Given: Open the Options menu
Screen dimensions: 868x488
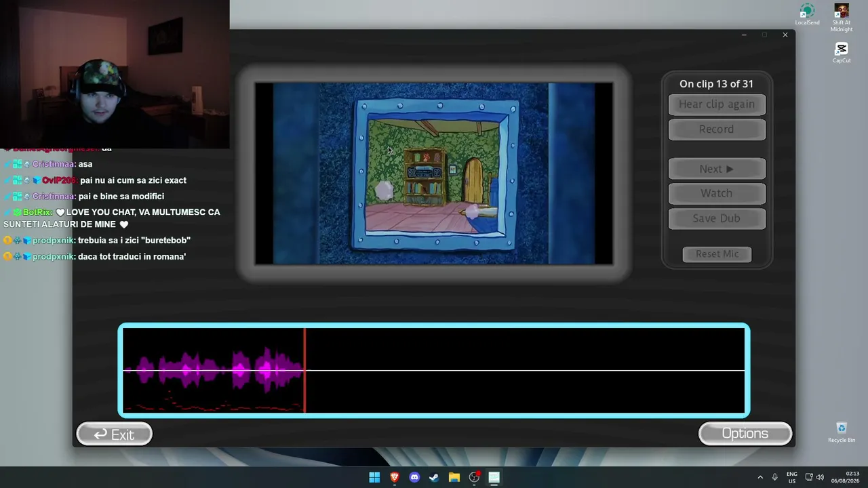Looking at the screenshot, I should pos(745,434).
